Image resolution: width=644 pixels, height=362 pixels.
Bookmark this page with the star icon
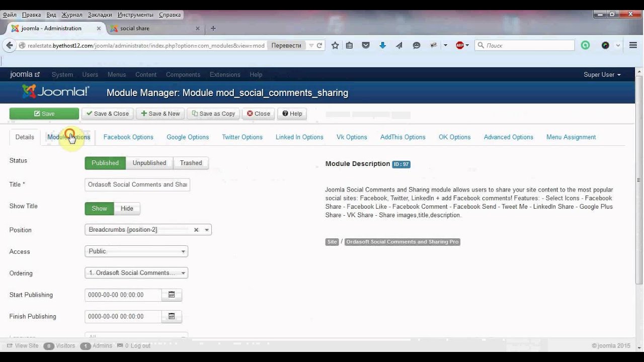[335, 45]
